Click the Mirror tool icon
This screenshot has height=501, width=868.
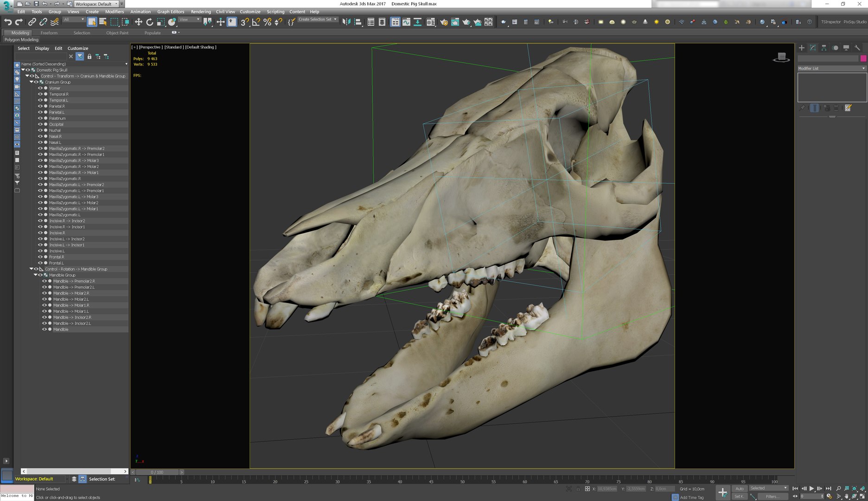[x=346, y=22]
